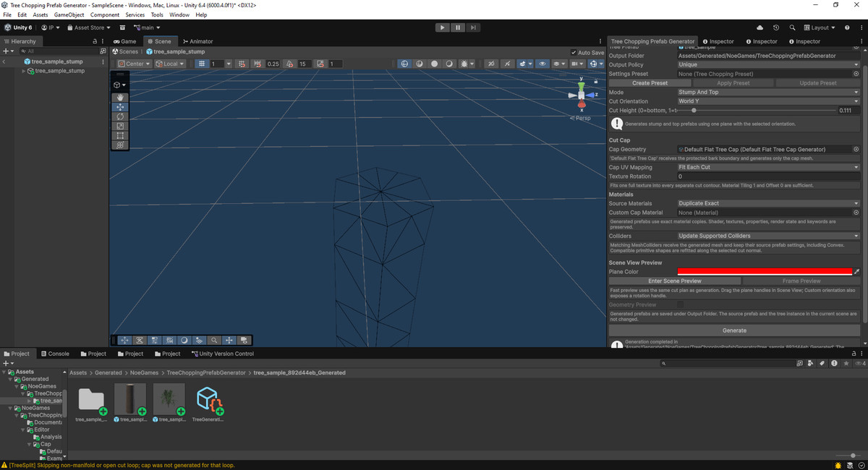This screenshot has width=868, height=470.
Task: Open the Layout dropdown
Action: coord(820,27)
